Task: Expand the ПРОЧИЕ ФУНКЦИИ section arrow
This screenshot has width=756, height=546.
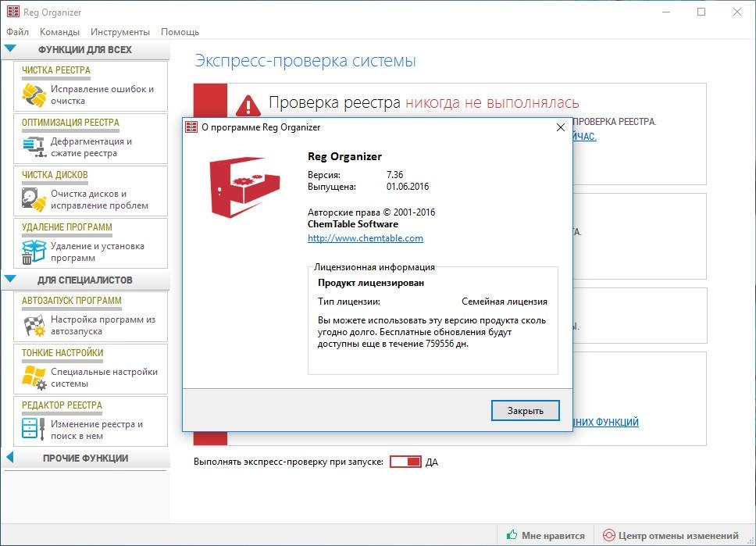Action: (10, 457)
